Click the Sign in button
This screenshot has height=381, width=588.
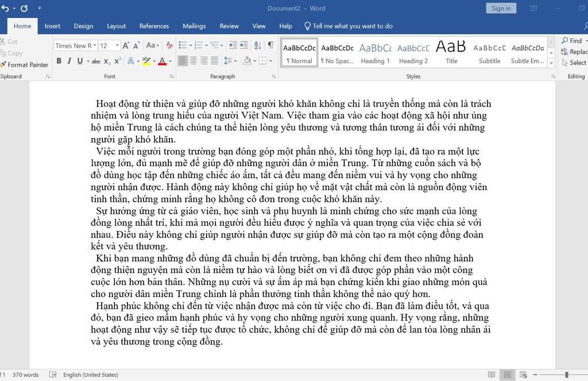[501, 8]
